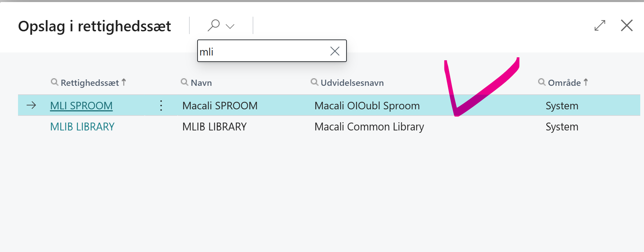Close the Opslag i rettighedssæt dialog
Image resolution: width=644 pixels, height=252 pixels.
[626, 26]
